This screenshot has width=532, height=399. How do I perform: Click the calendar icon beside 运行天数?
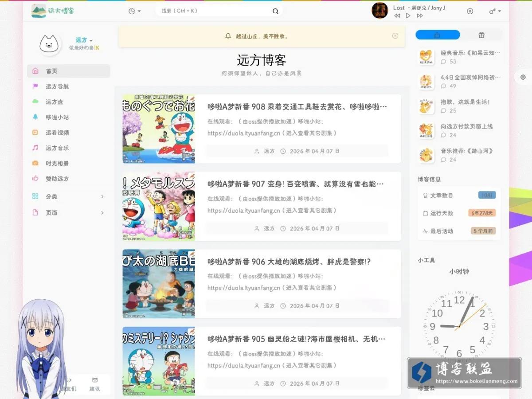pyautogui.click(x=425, y=213)
